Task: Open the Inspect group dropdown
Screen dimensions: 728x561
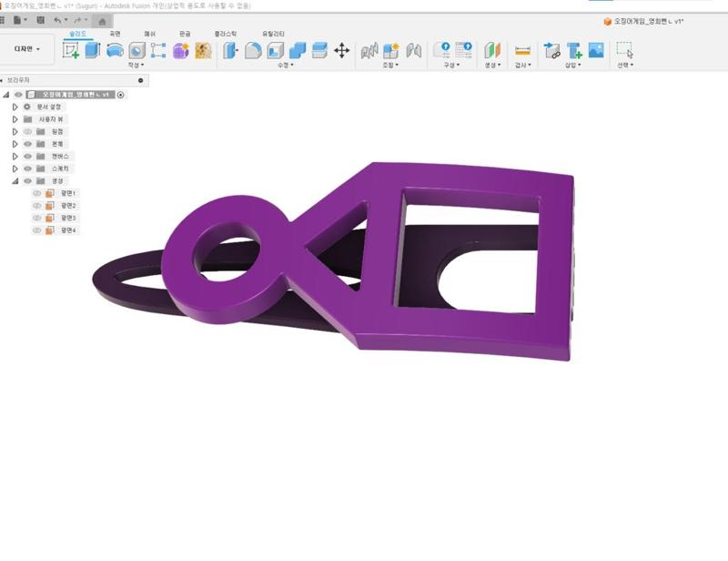Action: click(x=522, y=65)
